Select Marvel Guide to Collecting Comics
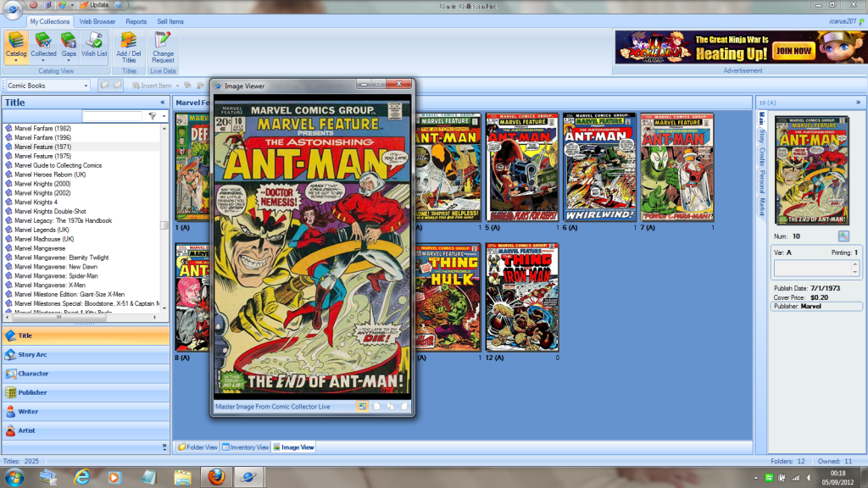 pos(58,165)
